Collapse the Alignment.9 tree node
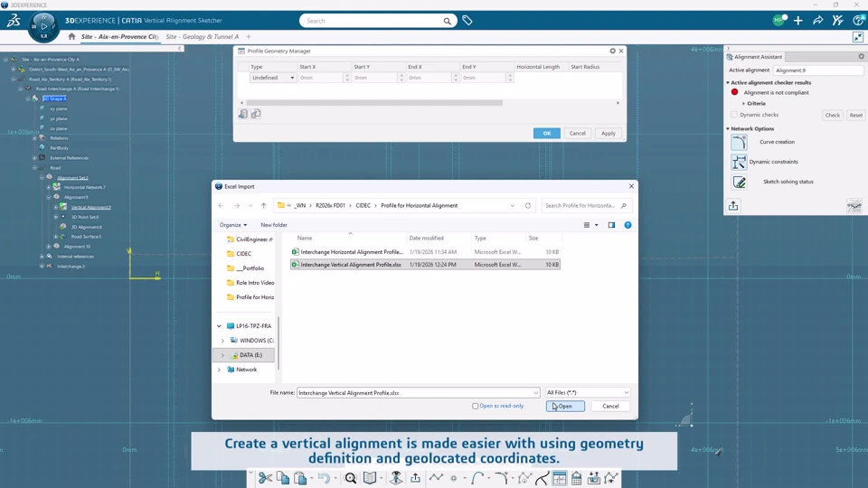This screenshot has width=868, height=488. (49, 198)
